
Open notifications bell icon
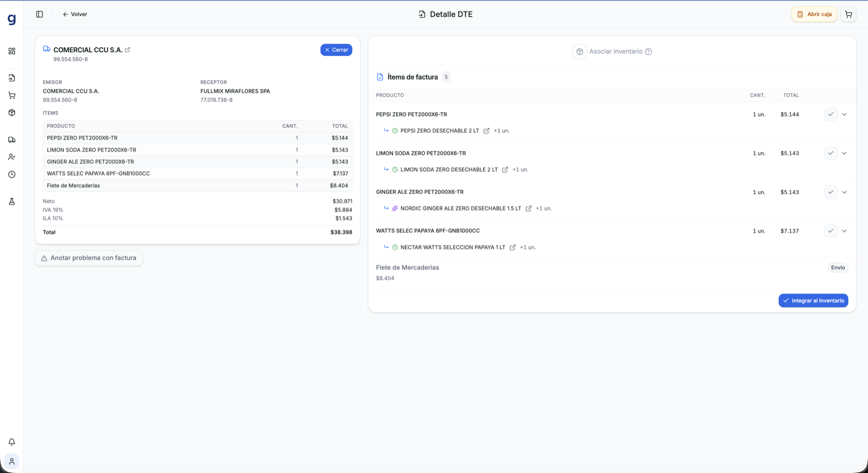(x=11, y=442)
